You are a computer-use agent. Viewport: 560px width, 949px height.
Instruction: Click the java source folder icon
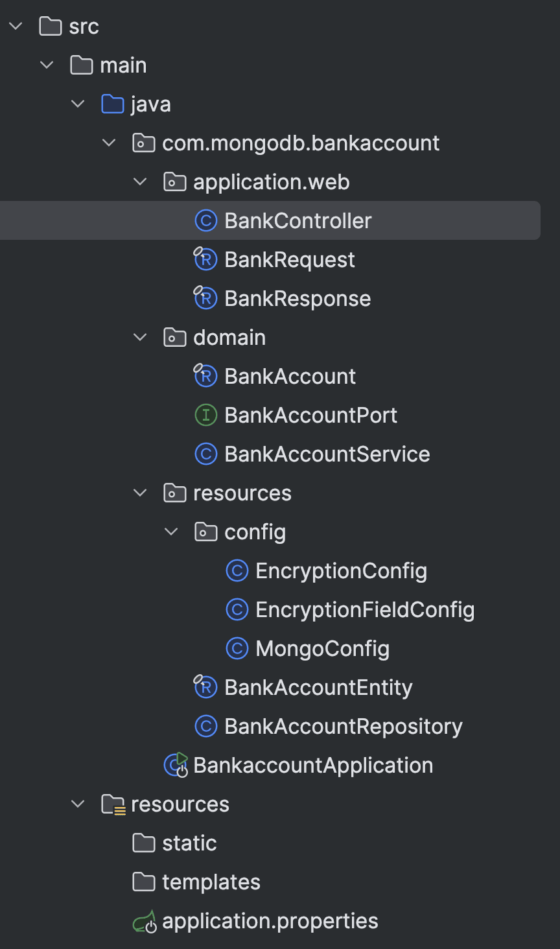113,104
